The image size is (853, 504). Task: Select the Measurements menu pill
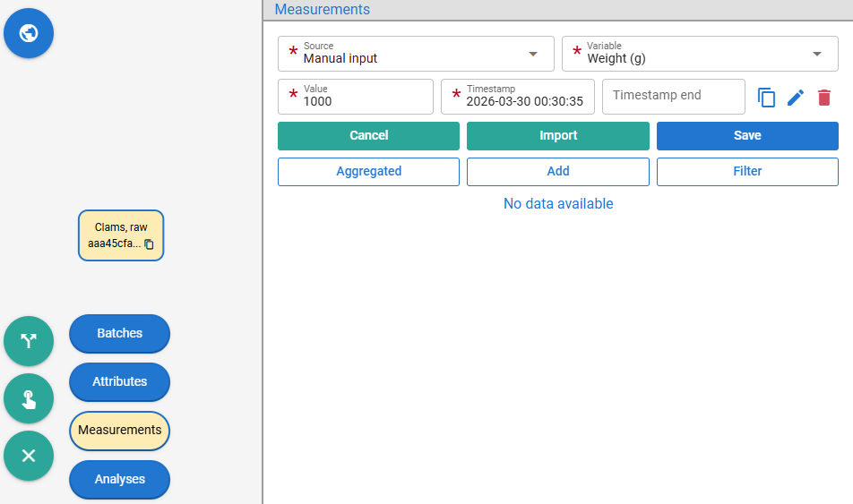[x=120, y=430]
